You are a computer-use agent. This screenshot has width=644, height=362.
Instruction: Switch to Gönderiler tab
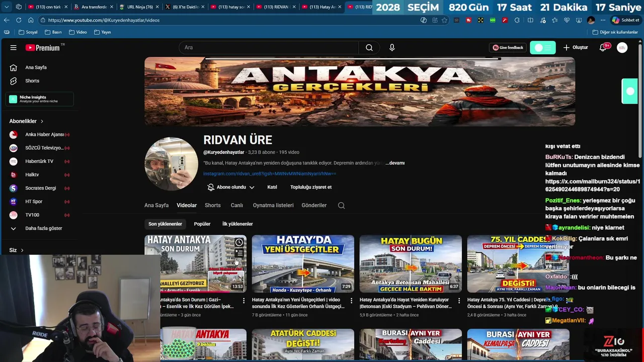(314, 206)
